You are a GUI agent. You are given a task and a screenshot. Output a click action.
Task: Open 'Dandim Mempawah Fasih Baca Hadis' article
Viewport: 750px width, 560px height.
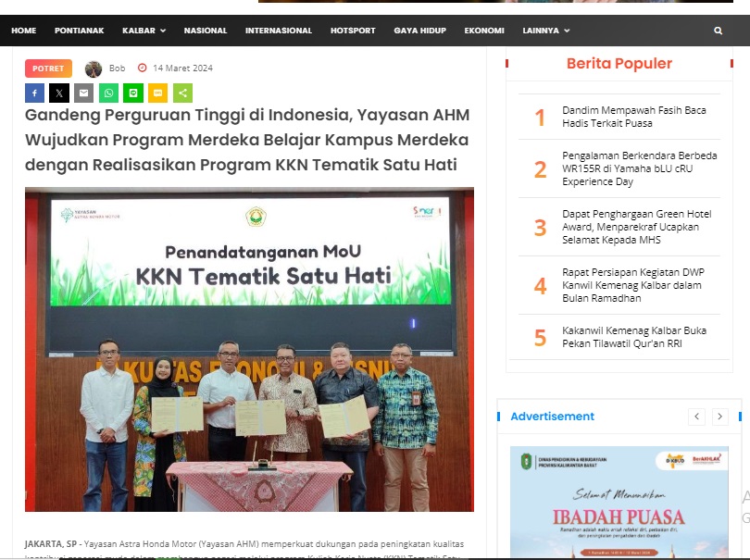[x=633, y=117]
